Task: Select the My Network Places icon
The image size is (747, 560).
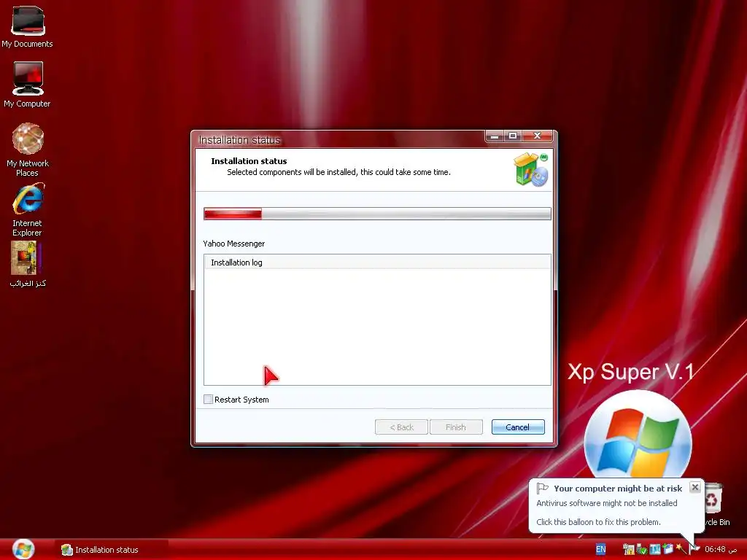Action: pyautogui.click(x=27, y=149)
